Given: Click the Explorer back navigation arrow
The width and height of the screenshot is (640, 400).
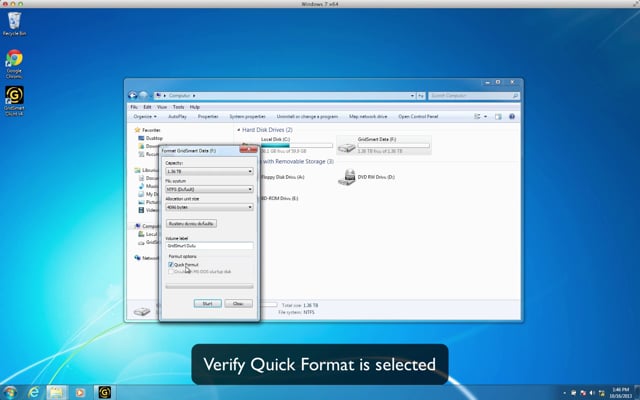Looking at the screenshot, I should click(133, 95).
